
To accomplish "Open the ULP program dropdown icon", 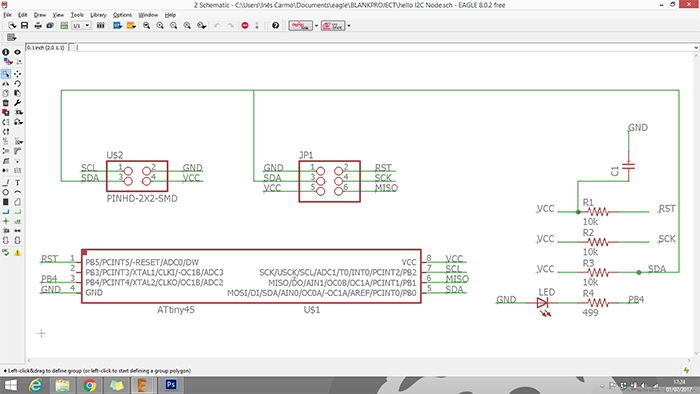I will (x=131, y=25).
